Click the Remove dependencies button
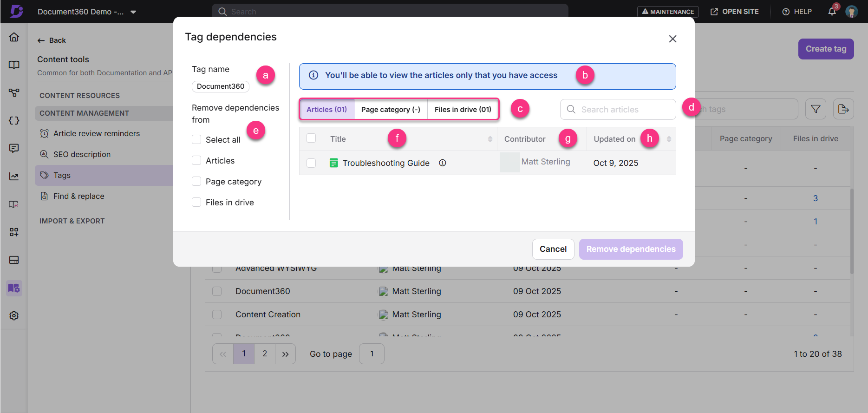Screen dimensions: 868x413 [x=631, y=249]
